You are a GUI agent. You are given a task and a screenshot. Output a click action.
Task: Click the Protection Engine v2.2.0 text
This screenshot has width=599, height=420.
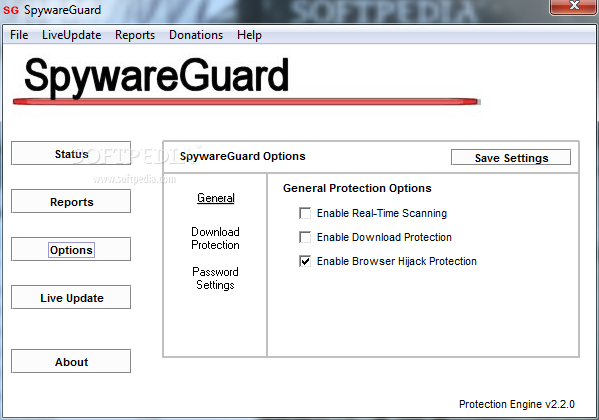(516, 404)
